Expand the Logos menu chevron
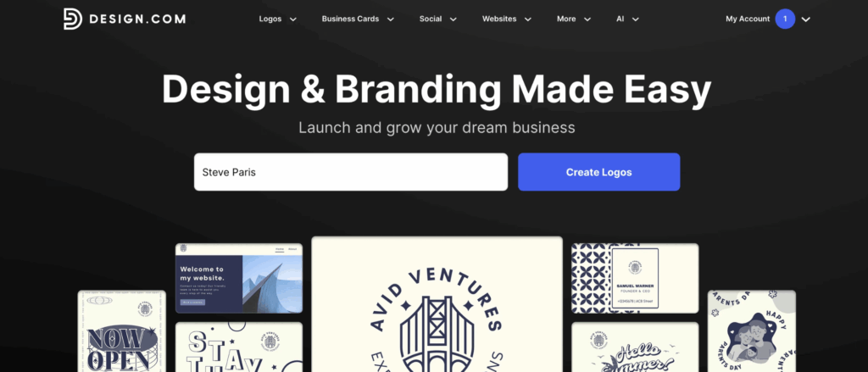The height and width of the screenshot is (372, 868). pyautogui.click(x=293, y=19)
